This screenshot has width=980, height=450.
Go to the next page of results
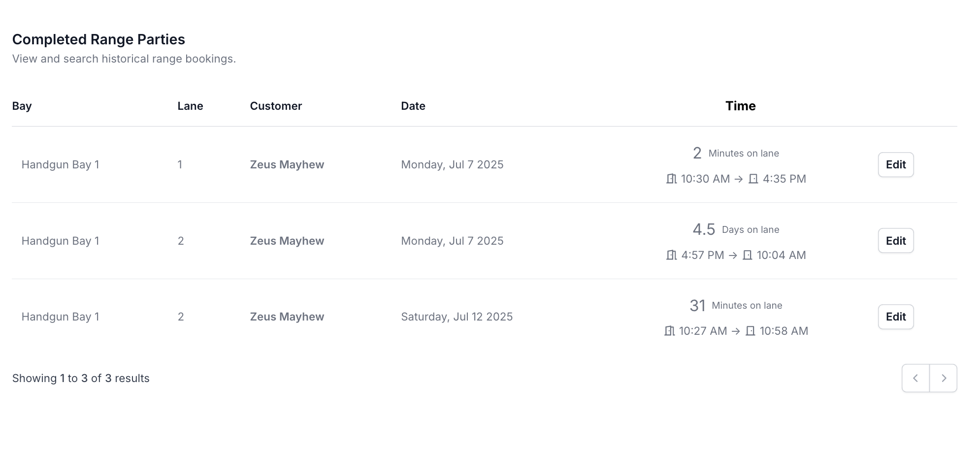944,378
